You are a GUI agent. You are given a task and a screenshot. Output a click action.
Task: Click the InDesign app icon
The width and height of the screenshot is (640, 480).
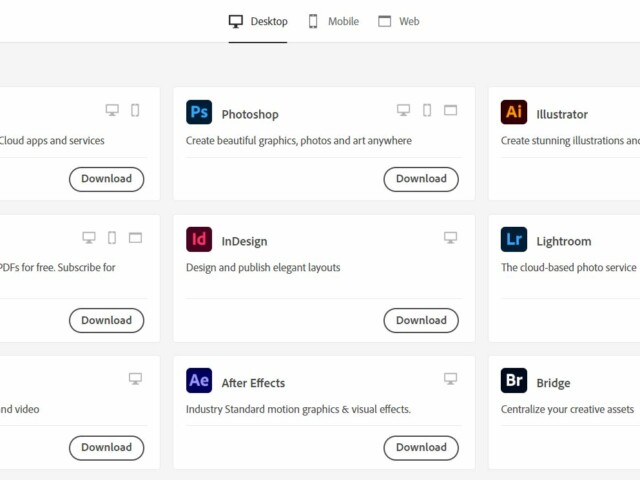click(x=199, y=240)
